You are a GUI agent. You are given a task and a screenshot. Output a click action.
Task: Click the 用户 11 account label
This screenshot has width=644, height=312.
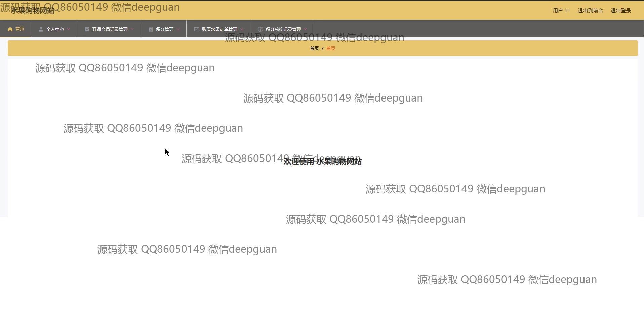coord(561,11)
